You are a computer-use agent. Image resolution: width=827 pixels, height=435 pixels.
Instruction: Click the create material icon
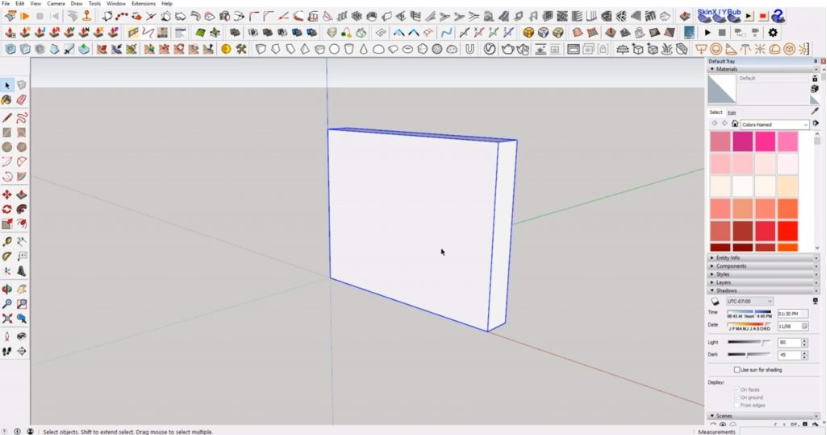pyautogui.click(x=815, y=89)
